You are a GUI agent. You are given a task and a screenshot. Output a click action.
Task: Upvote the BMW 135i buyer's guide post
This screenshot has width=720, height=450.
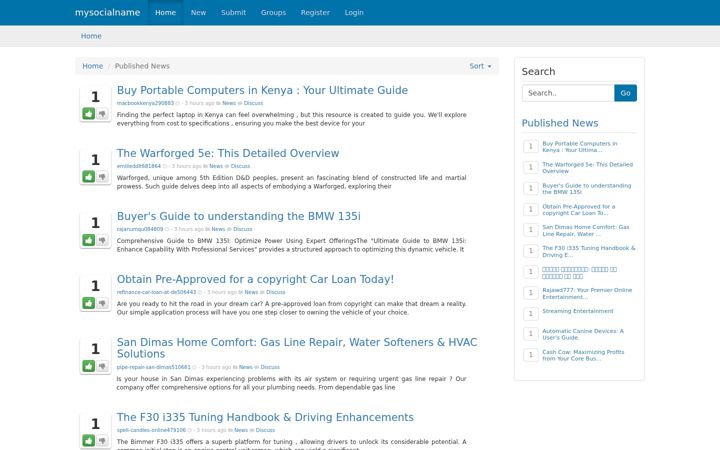pyautogui.click(x=89, y=240)
